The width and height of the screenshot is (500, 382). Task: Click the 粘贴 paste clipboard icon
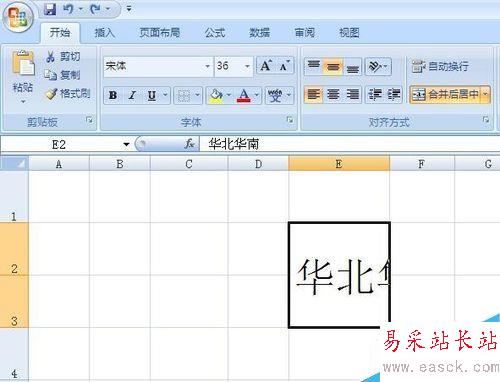pyautogui.click(x=23, y=63)
